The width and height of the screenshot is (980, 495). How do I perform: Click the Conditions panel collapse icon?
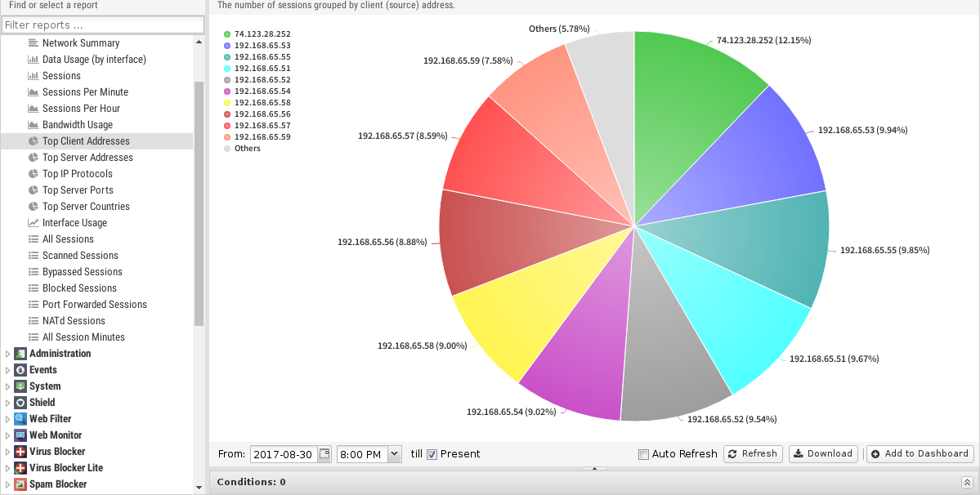point(966,483)
